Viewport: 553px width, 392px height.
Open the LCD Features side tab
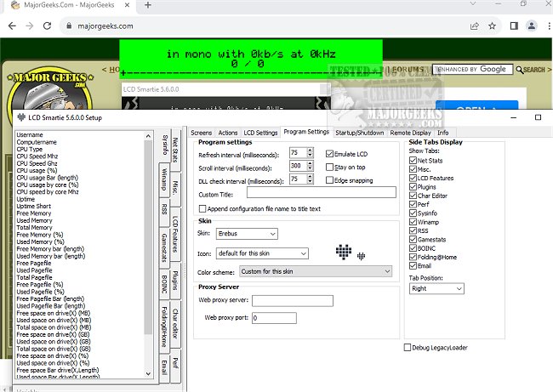click(x=175, y=234)
